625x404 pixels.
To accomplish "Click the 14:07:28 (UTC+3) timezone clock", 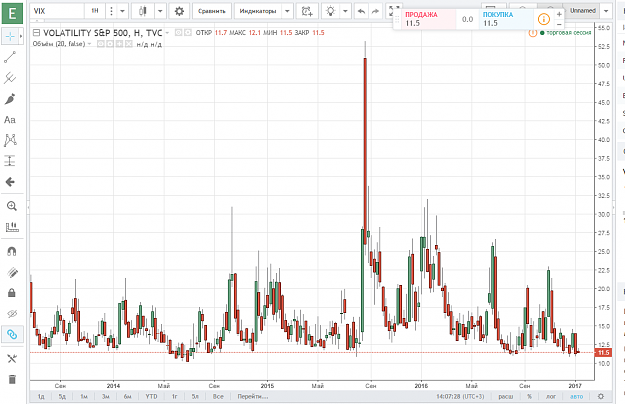I will (460, 396).
